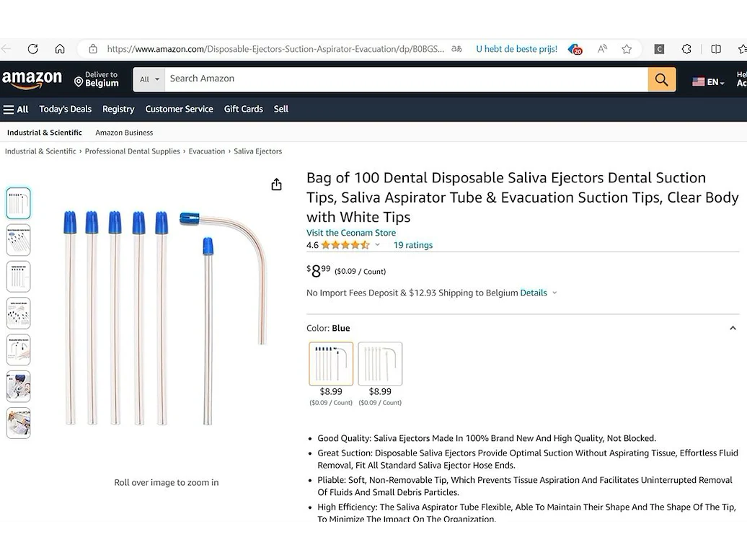
Task: Open Today's Deals menu item
Action: tap(66, 109)
